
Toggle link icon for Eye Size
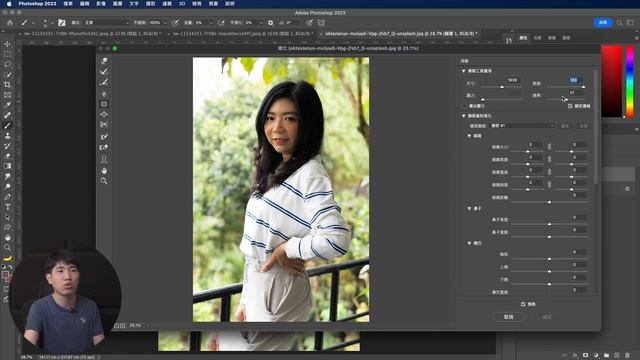click(549, 146)
